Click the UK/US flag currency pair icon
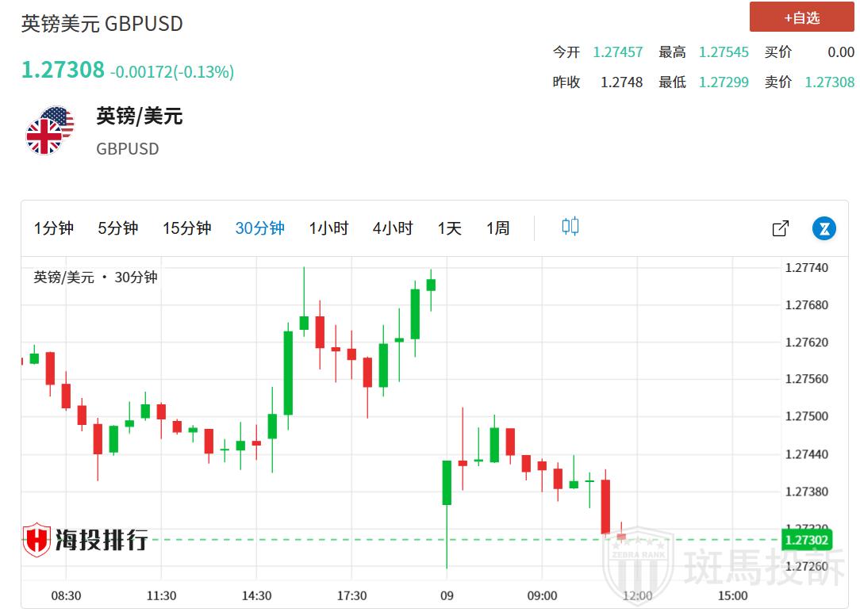This screenshot has height=616, width=860. 49,131
